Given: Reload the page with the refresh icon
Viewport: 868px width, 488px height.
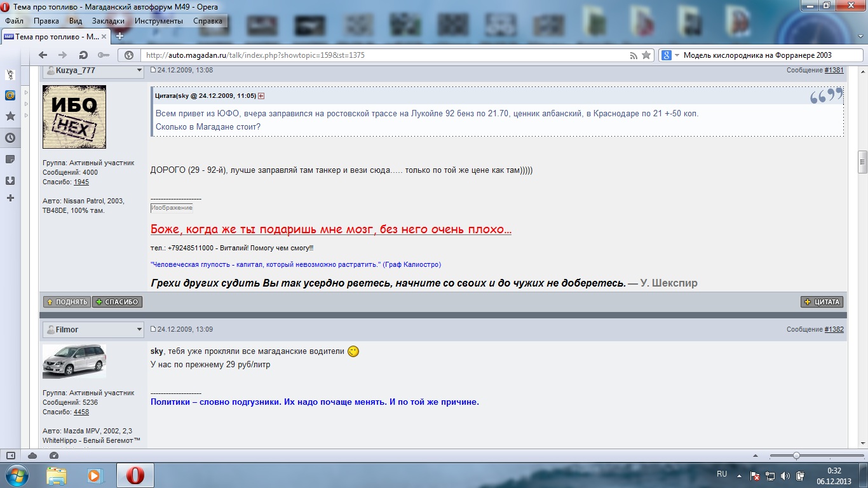Looking at the screenshot, I should [83, 55].
